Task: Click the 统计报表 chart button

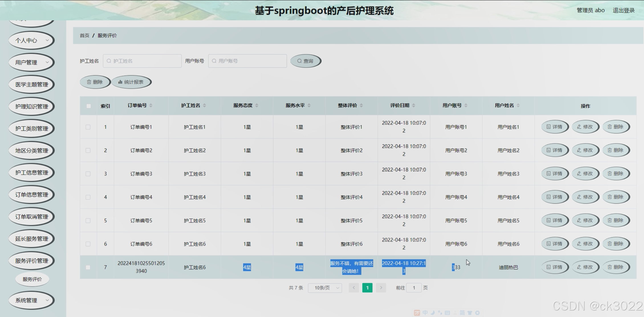Action: pyautogui.click(x=131, y=82)
